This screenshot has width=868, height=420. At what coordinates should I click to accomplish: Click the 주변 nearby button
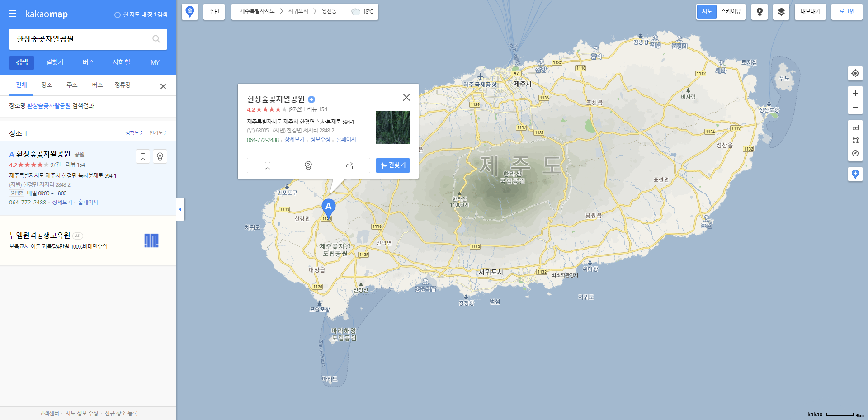pos(214,12)
